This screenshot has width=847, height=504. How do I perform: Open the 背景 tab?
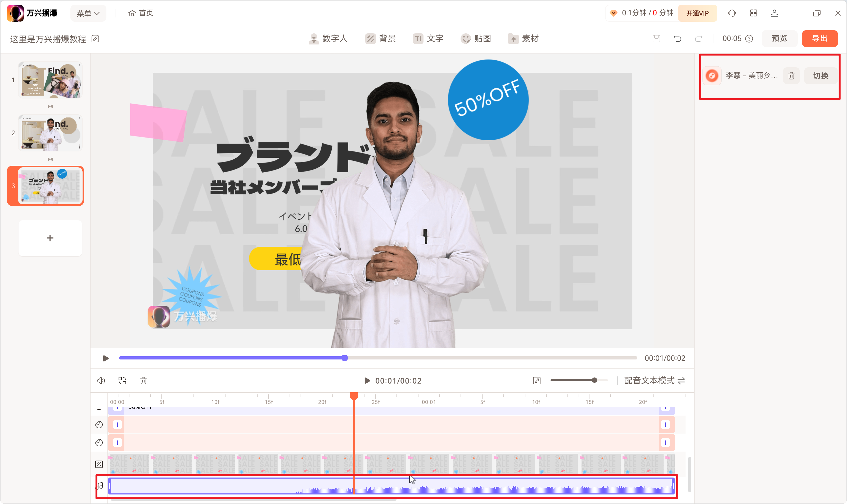click(380, 39)
